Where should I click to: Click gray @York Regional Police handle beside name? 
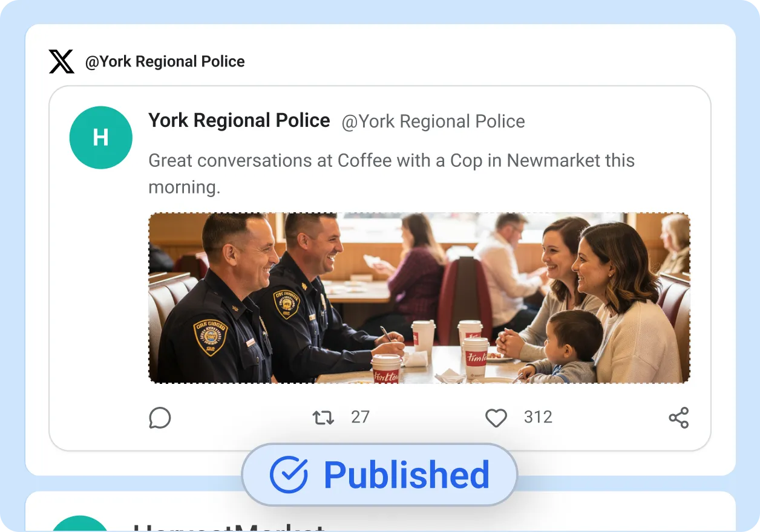[433, 122]
